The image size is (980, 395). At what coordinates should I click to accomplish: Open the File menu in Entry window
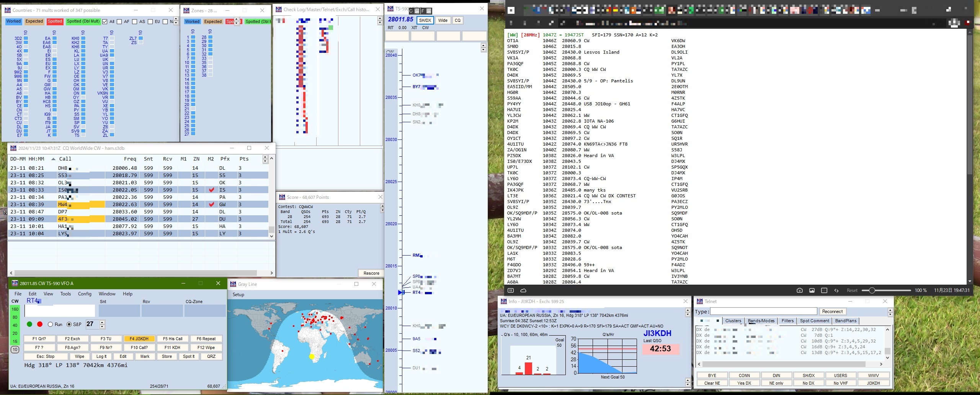click(18, 294)
